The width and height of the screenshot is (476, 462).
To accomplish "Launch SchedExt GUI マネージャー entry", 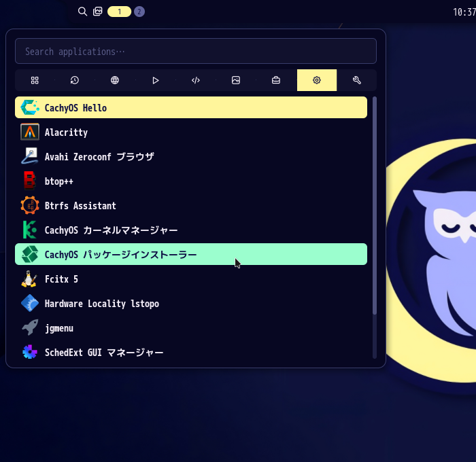I will 191,352.
